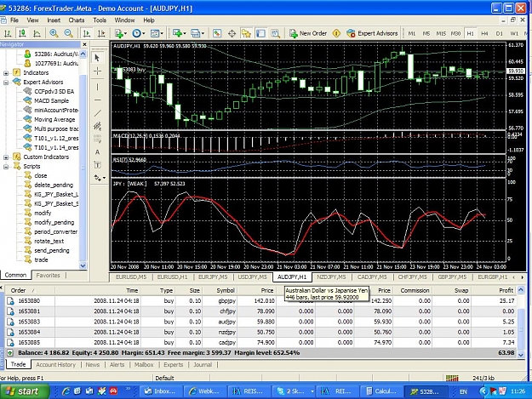The height and width of the screenshot is (399, 532).
Task: Select the line chart icon
Action: click(x=37, y=33)
